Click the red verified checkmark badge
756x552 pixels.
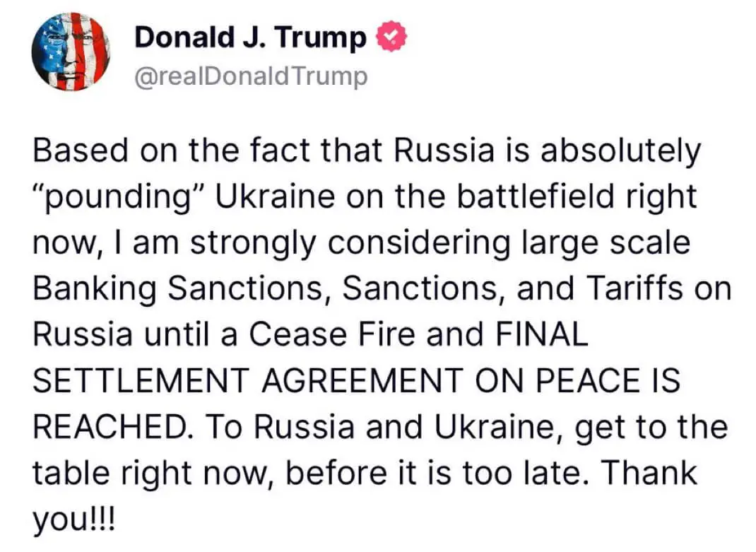[391, 37]
